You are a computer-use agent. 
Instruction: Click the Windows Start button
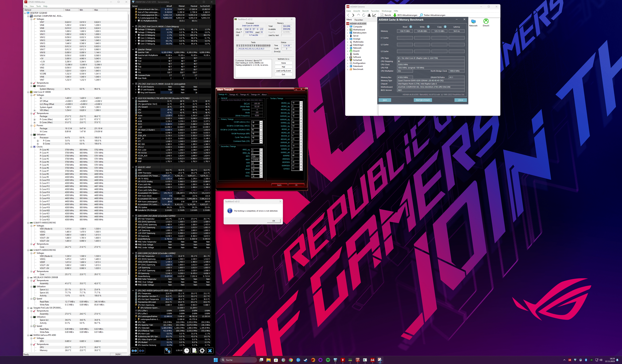pyautogui.click(x=215, y=360)
